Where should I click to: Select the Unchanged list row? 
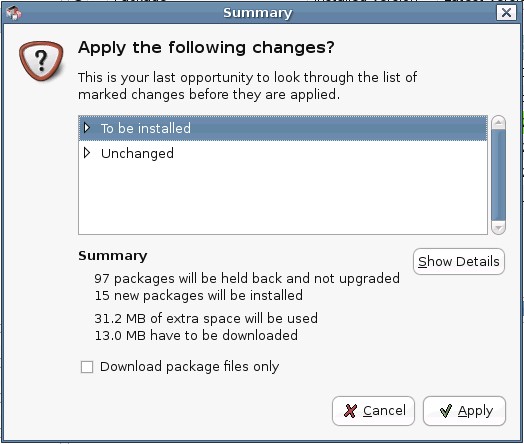click(x=283, y=153)
